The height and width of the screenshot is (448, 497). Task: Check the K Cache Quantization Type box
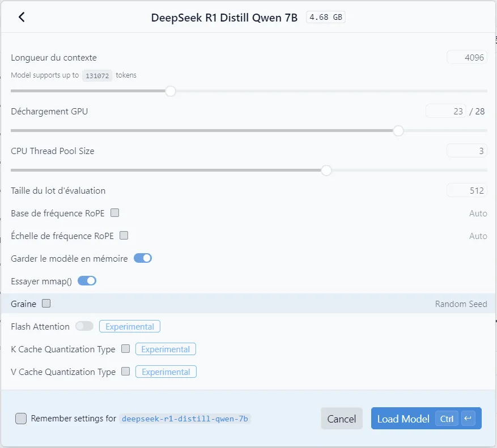click(126, 349)
